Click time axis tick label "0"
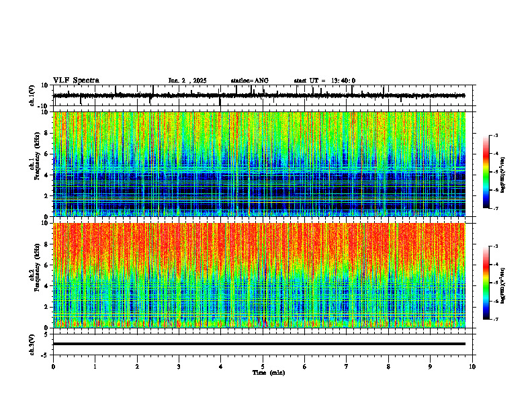Screen dimensions: 532x411 click(53, 367)
